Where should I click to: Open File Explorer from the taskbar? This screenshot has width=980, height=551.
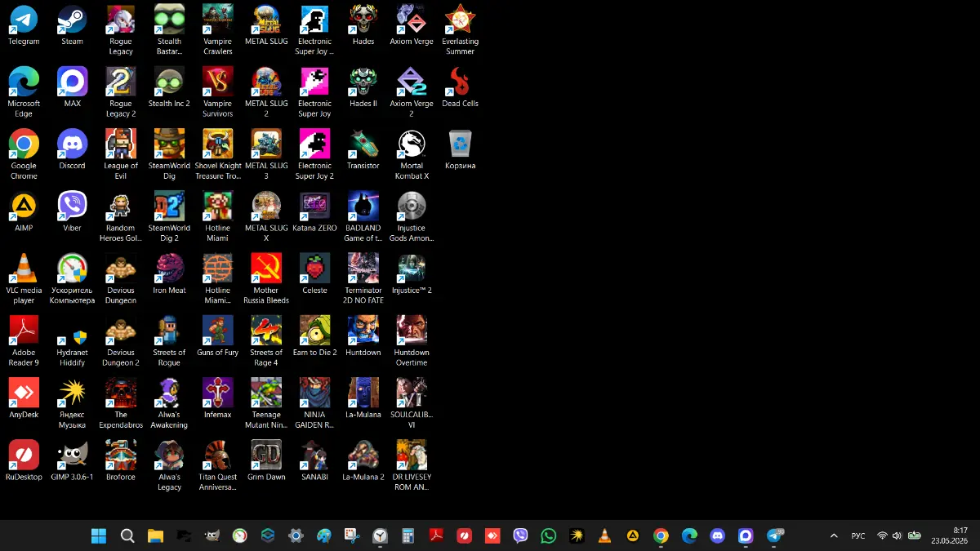(x=155, y=535)
